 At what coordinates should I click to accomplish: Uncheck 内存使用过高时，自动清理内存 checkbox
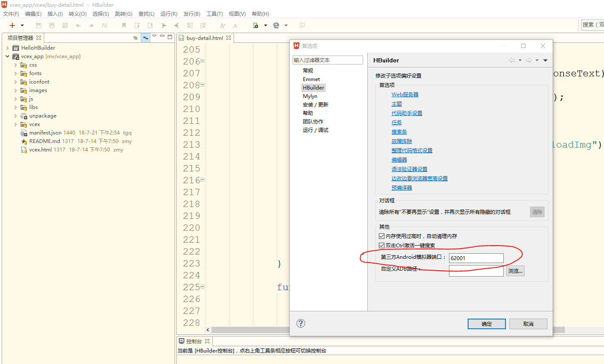381,236
